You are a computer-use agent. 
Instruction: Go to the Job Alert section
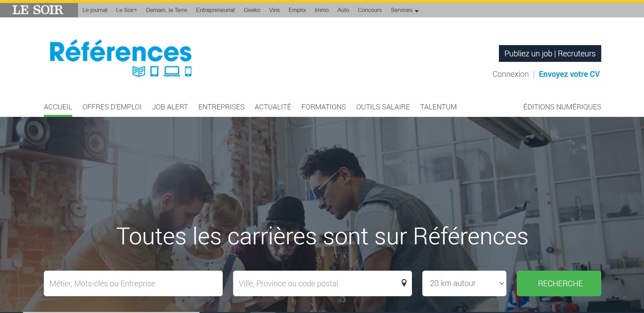(170, 107)
